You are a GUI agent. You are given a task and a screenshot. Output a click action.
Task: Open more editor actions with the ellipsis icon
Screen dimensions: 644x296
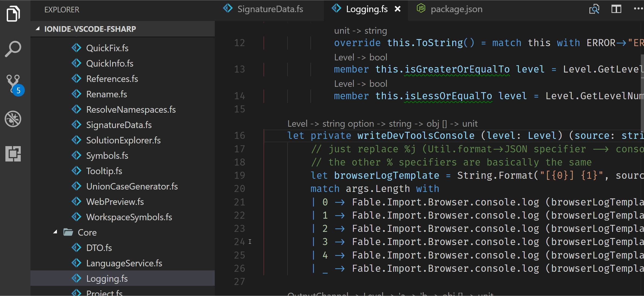(638, 9)
